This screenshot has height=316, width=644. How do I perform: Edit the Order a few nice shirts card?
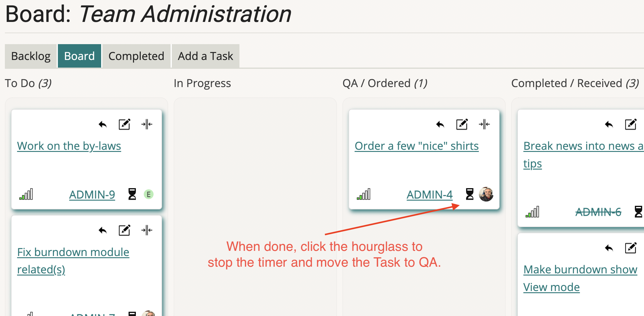point(462,124)
